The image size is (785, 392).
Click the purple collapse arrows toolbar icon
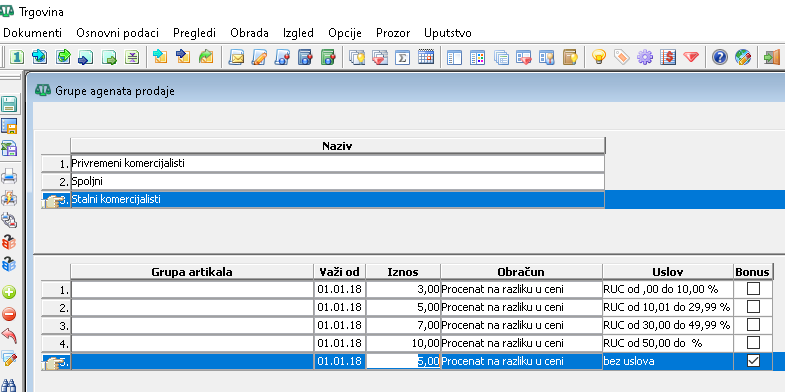(132, 57)
